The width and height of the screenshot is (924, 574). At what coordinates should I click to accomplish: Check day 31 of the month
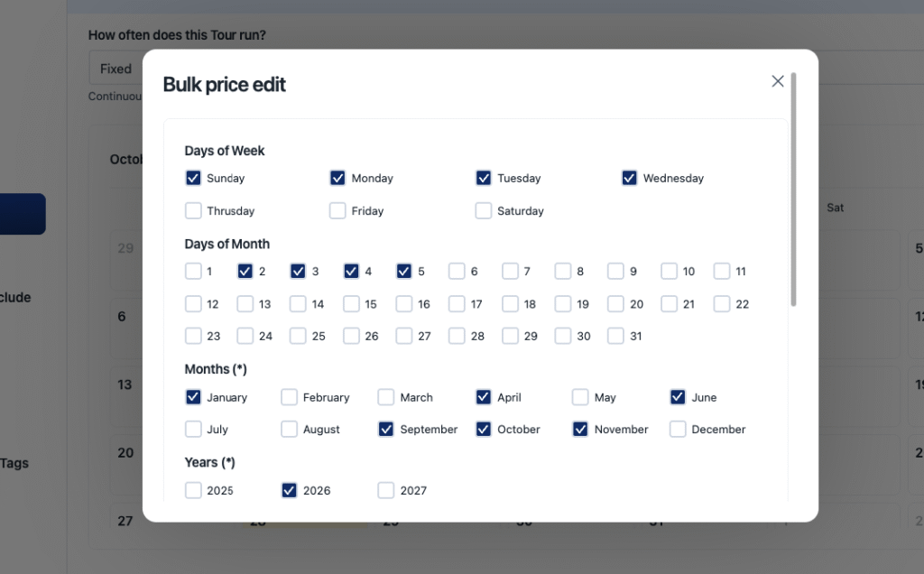[615, 336]
